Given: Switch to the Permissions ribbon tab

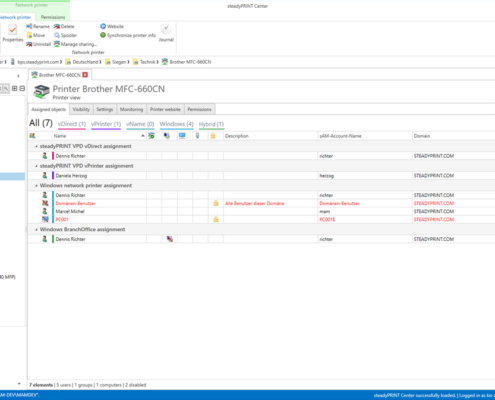Looking at the screenshot, I should click(53, 17).
